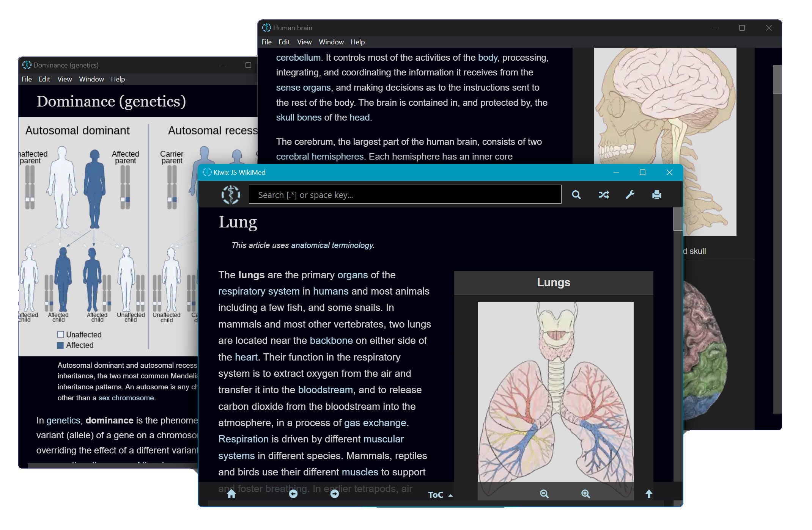Open Window menu in Dominance genetics window
The image size is (812, 530).
click(91, 79)
